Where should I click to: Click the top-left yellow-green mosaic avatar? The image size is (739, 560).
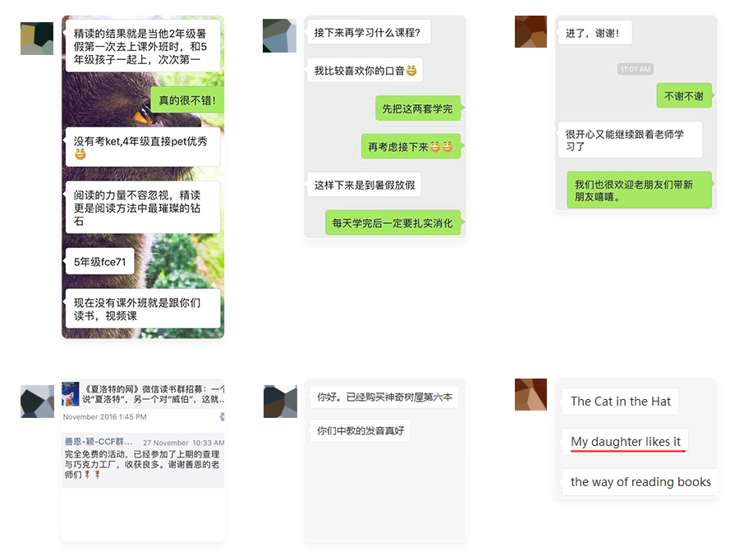(37, 39)
